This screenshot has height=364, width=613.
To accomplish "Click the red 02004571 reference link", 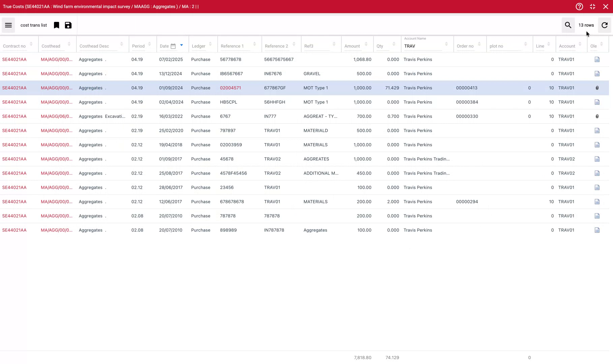I will (x=231, y=88).
